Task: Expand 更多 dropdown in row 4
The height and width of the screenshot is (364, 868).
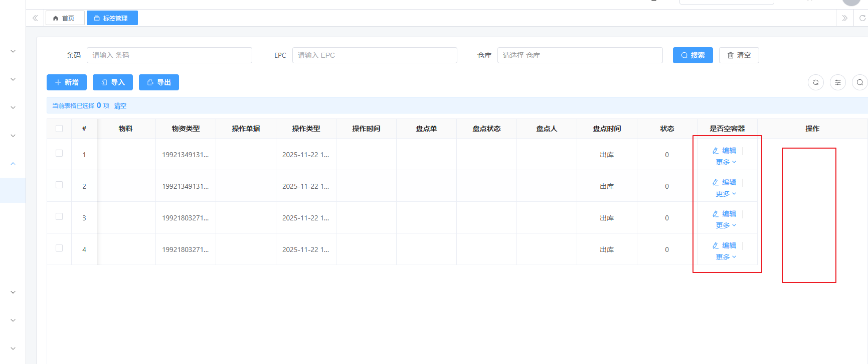Action: point(726,257)
